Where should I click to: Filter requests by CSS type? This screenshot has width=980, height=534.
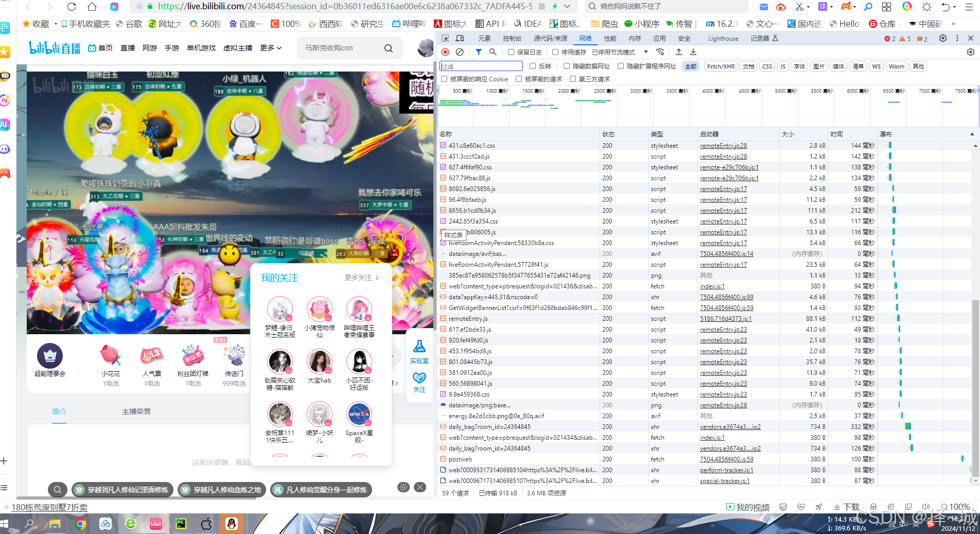(x=767, y=66)
